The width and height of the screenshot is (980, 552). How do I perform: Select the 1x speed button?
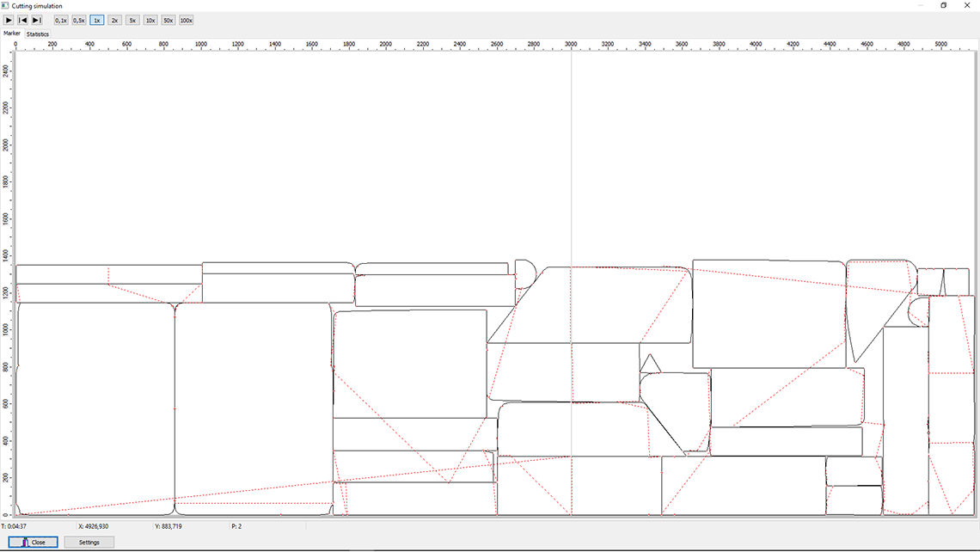(97, 20)
